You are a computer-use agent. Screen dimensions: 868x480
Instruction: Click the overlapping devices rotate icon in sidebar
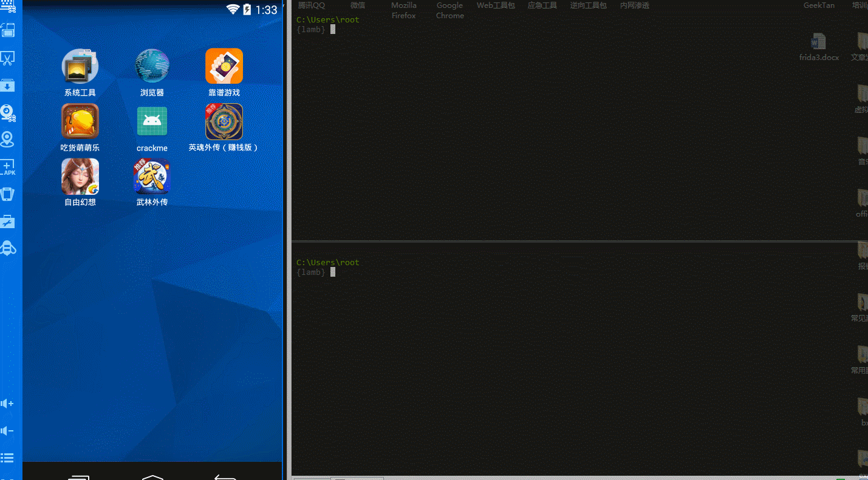click(x=8, y=30)
